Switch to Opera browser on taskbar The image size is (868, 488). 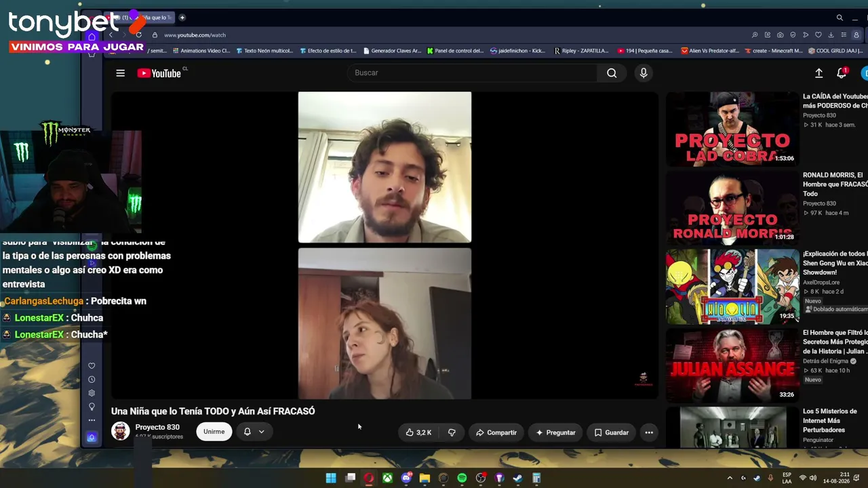[368, 478]
